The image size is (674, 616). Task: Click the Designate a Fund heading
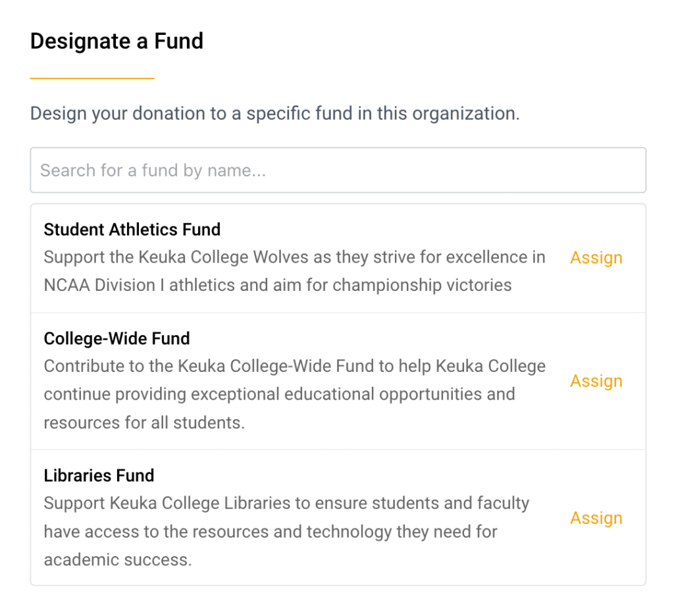pyautogui.click(x=117, y=41)
